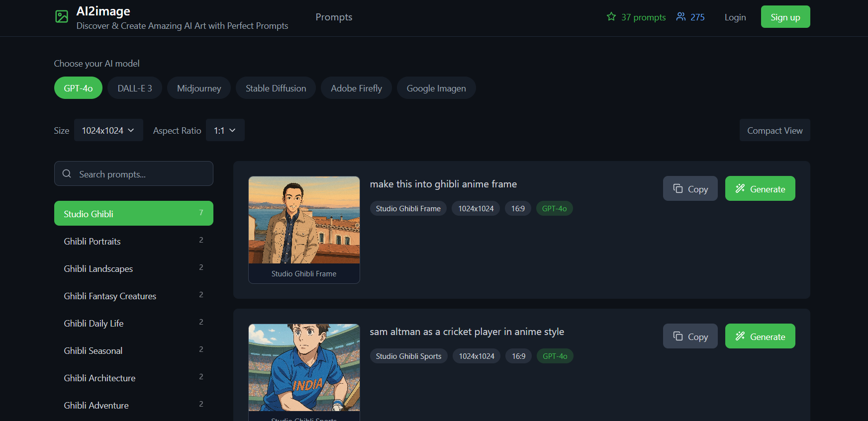Image resolution: width=868 pixels, height=421 pixels.
Task: Select the Studio Ghibli category
Action: (134, 213)
